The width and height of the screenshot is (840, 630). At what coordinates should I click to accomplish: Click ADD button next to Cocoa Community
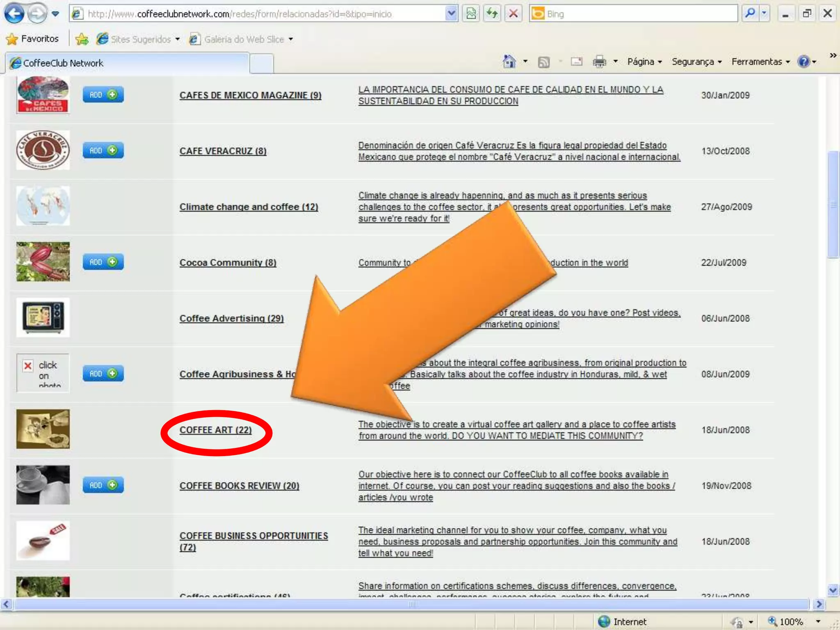pos(103,262)
